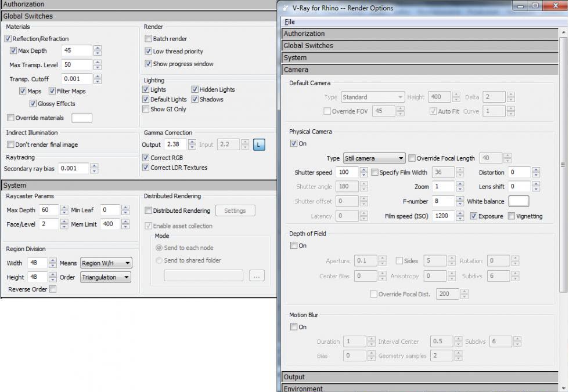The width and height of the screenshot is (569, 392).
Task: Select Send to shared folder radio button
Action: [159, 260]
